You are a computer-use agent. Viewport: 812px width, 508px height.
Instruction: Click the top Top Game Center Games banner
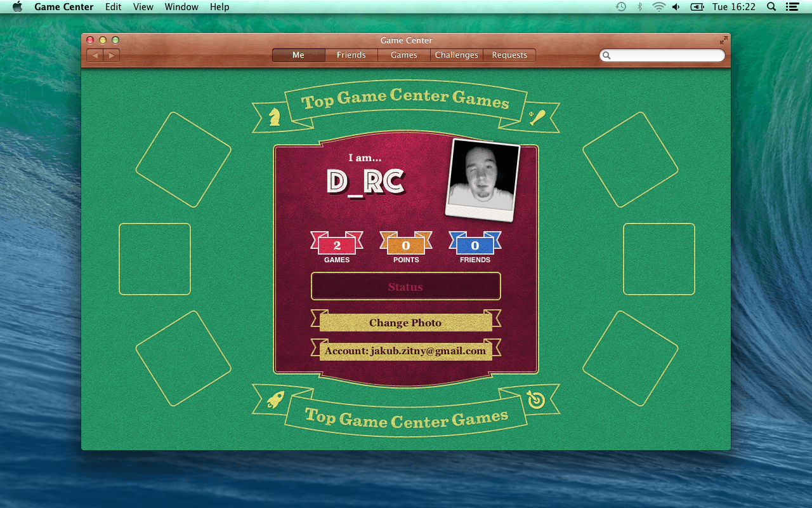click(x=406, y=105)
